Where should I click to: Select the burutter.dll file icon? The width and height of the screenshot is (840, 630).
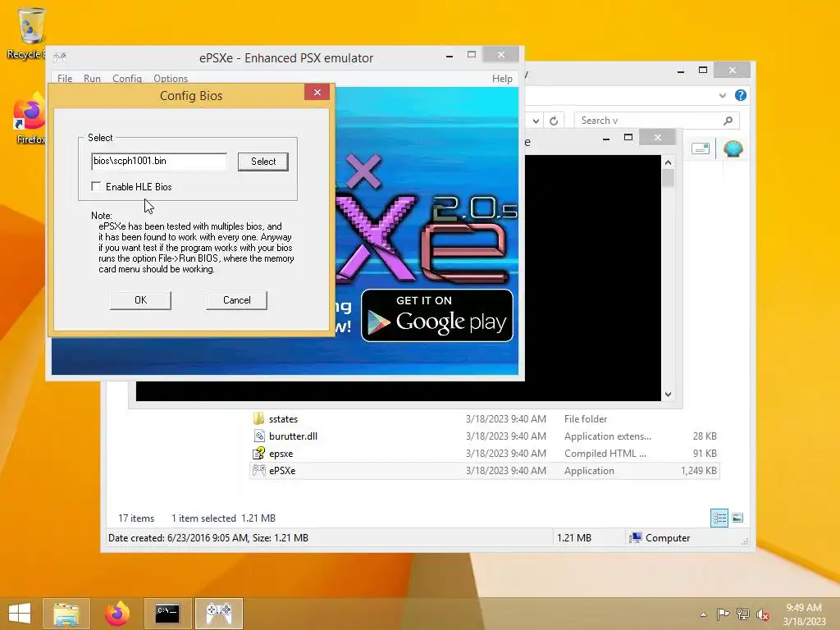click(258, 436)
